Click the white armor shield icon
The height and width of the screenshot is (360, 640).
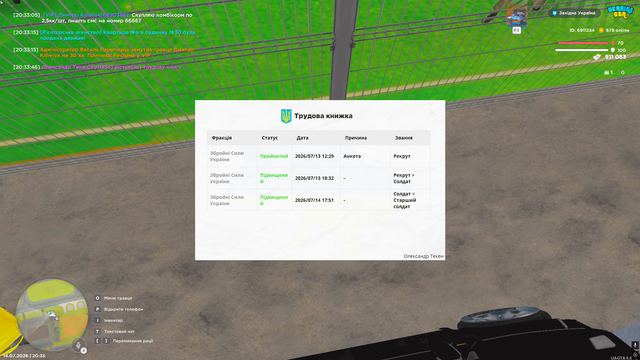tap(612, 50)
